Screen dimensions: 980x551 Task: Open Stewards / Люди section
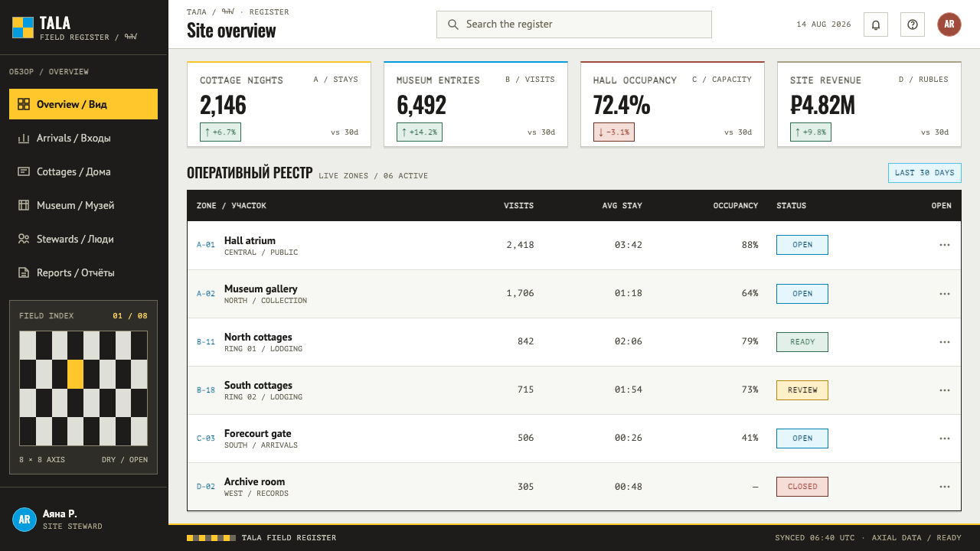[83, 239]
